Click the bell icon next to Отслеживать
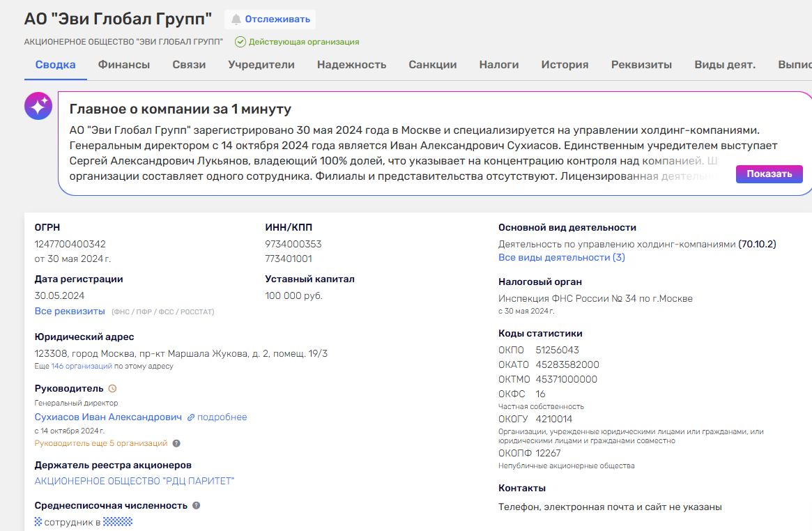The width and height of the screenshot is (812, 531). (236, 20)
